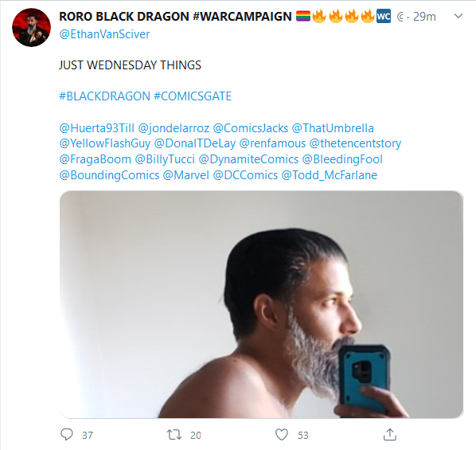Click the blue WC badge icon
The image size is (476, 450).
[x=384, y=16]
